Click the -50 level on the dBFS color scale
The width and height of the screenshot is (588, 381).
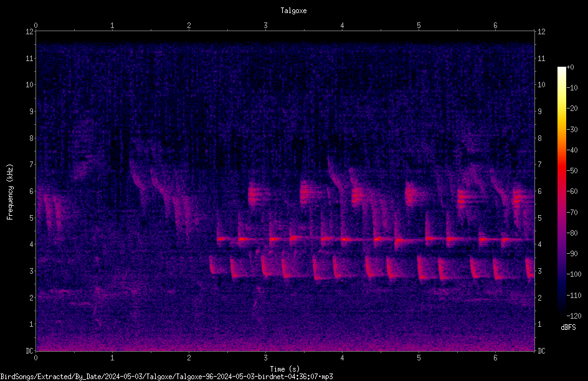(572, 170)
